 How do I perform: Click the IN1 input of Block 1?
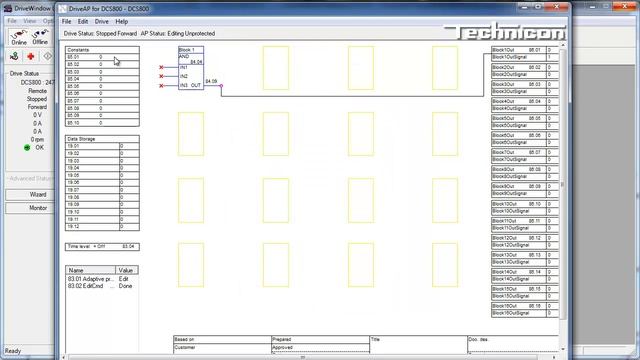(184, 67)
